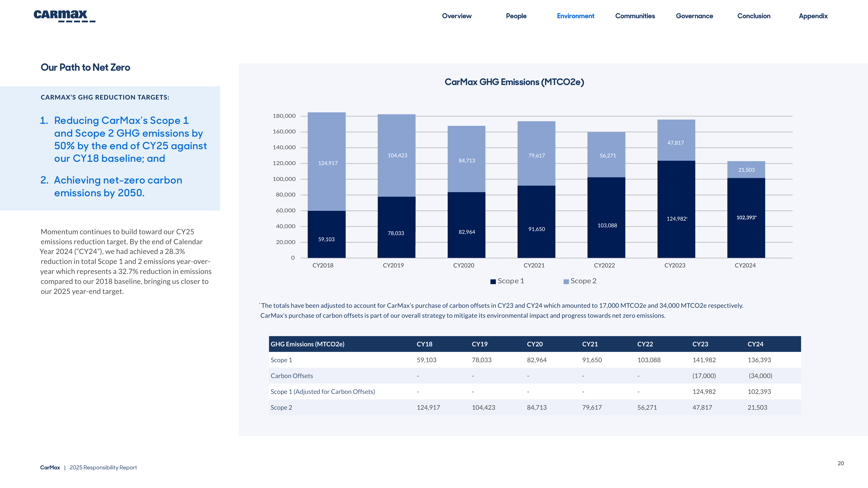
Task: Click the Scope 2 row label in the table
Action: tap(281, 408)
